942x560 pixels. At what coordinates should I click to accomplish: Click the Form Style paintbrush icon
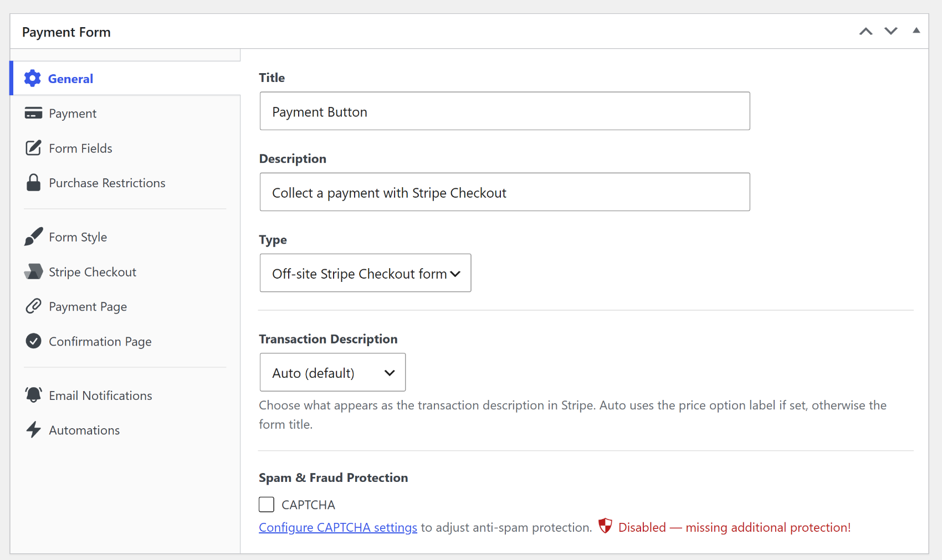[33, 237]
